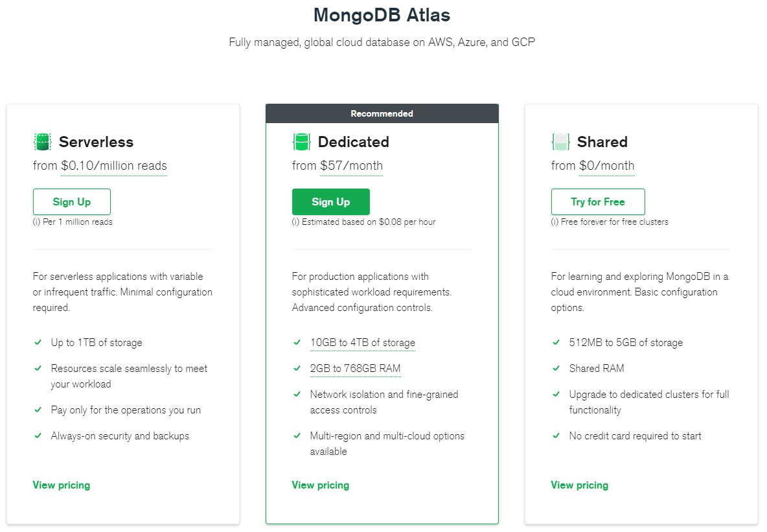Click the Shared database icon

point(560,141)
